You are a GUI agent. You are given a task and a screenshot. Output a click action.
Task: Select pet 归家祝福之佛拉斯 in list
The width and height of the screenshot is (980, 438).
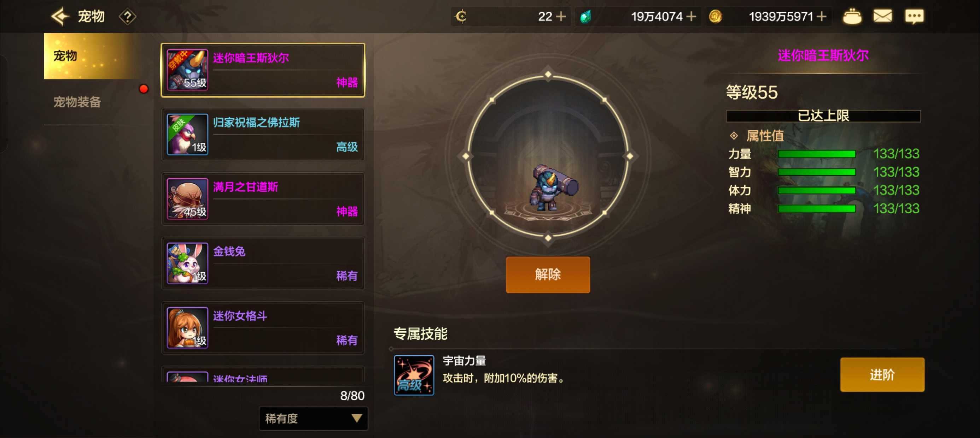(x=263, y=134)
